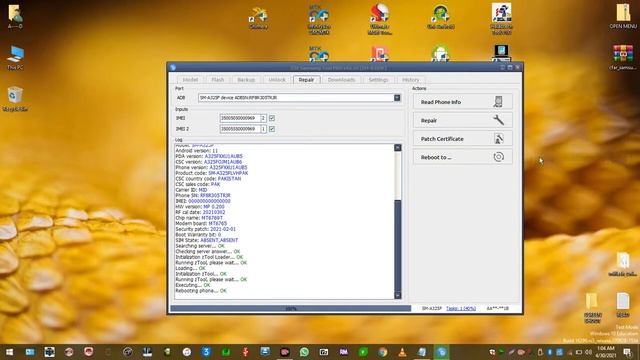Click the Patch Certificate icon
Screen dimensions: 640x360
click(x=498, y=139)
